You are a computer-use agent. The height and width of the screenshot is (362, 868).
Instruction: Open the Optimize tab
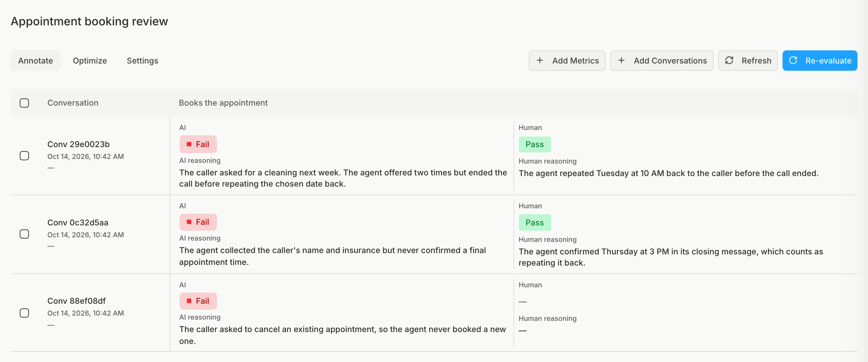90,61
